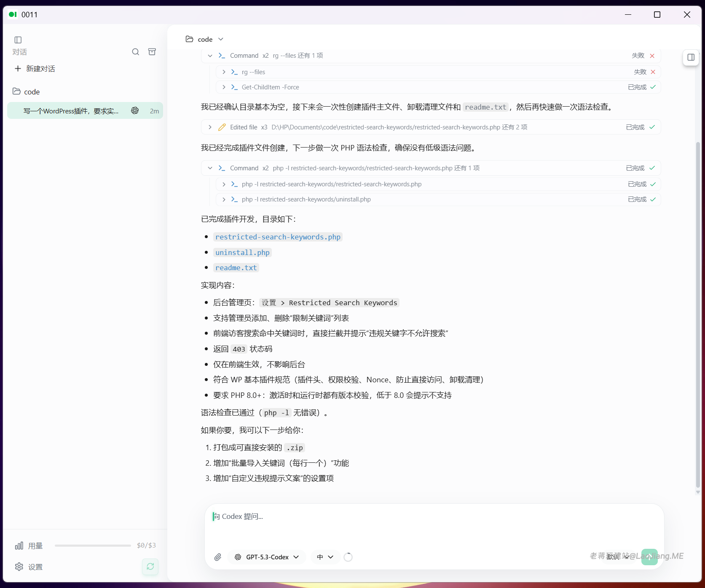Click the plus icon for 新建对话

tap(18, 69)
